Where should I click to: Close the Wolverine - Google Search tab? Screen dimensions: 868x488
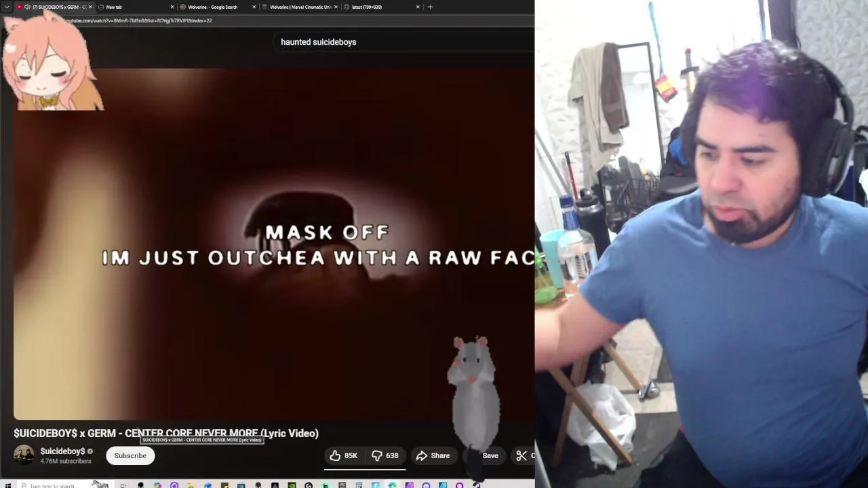click(x=254, y=7)
